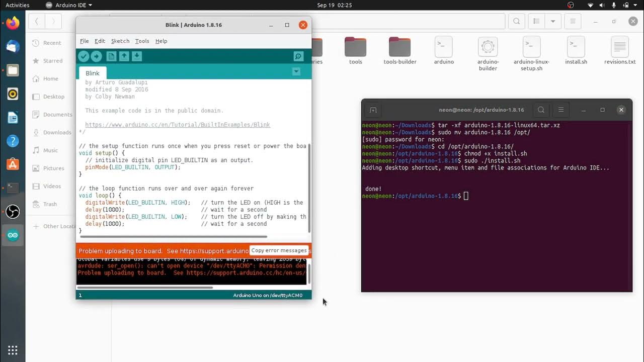Open view options dropdown in Files window
Screen dimensions: 644x362
click(x=553, y=22)
